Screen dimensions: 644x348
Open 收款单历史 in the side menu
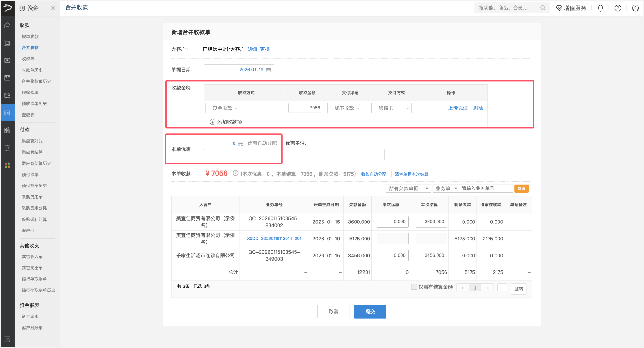click(x=32, y=70)
